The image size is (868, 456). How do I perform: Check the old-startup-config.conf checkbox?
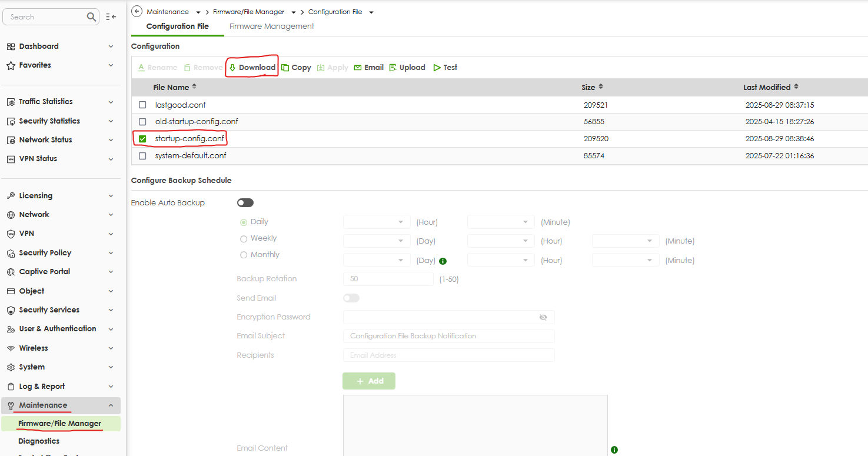(142, 122)
